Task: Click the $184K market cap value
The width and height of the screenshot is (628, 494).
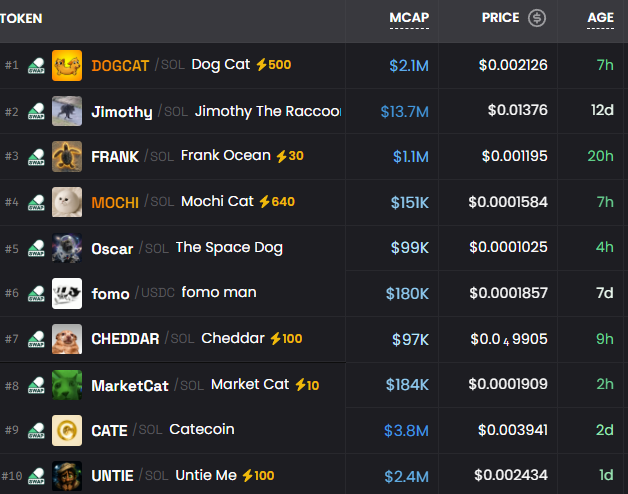Action: (x=407, y=385)
